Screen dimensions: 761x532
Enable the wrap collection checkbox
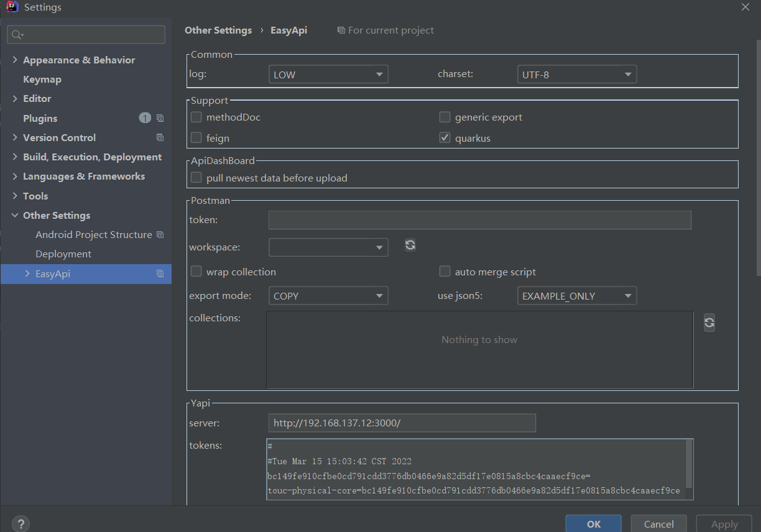[196, 272]
